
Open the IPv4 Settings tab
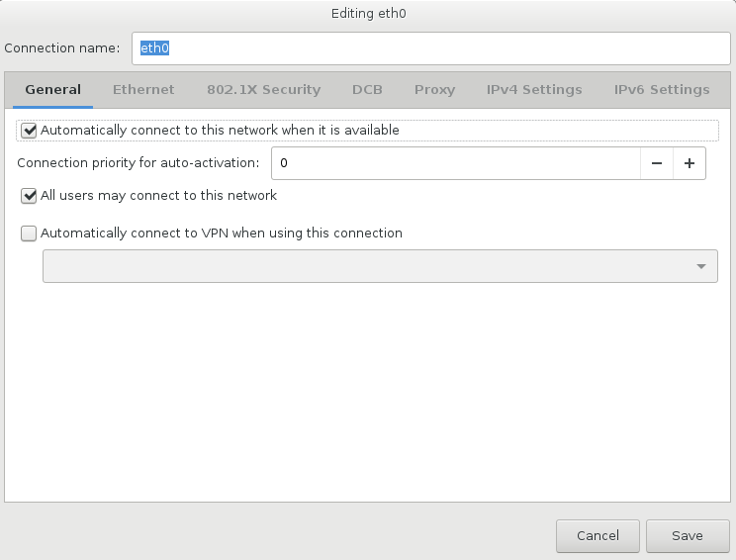point(534,90)
